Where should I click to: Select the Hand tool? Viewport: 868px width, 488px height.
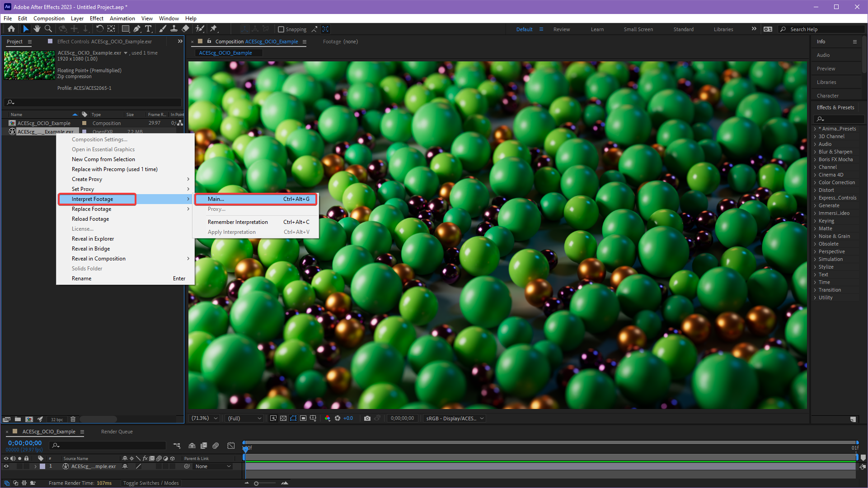pyautogui.click(x=37, y=29)
